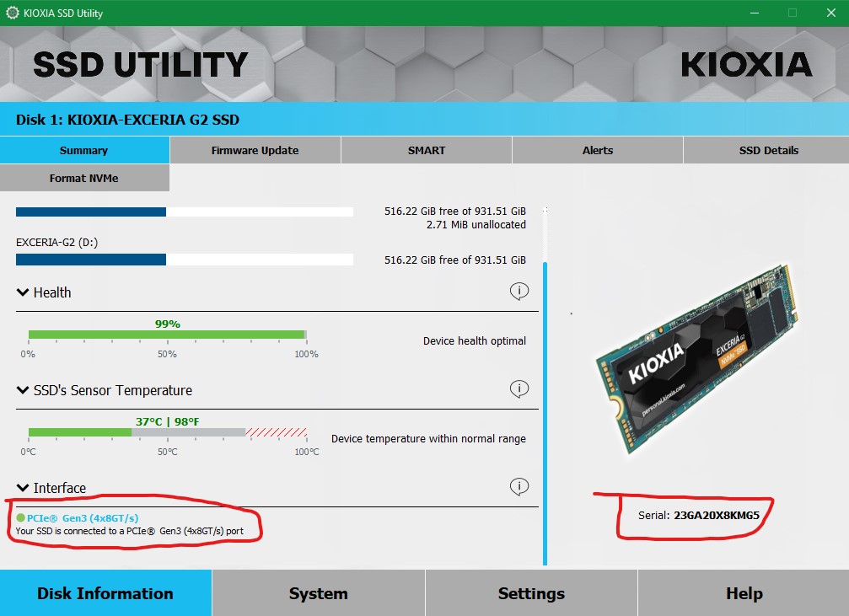
Task: Click the green PCIe status dot
Action: 20,518
